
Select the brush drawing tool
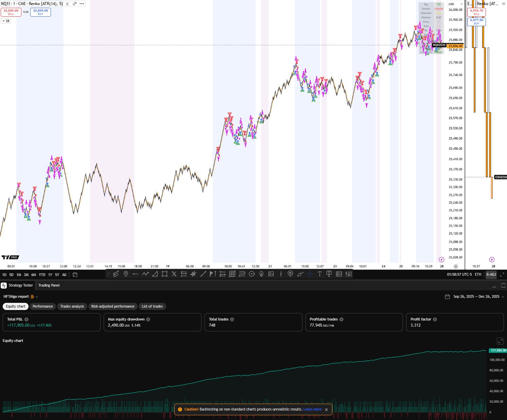300,274
